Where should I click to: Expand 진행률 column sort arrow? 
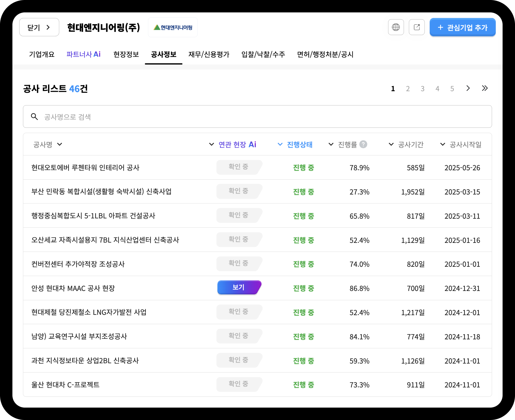coord(331,144)
